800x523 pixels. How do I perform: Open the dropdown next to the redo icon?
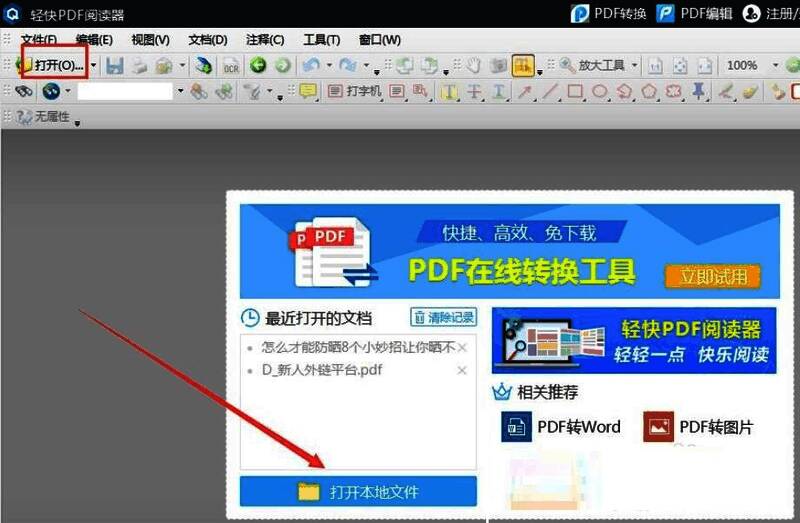click(366, 65)
